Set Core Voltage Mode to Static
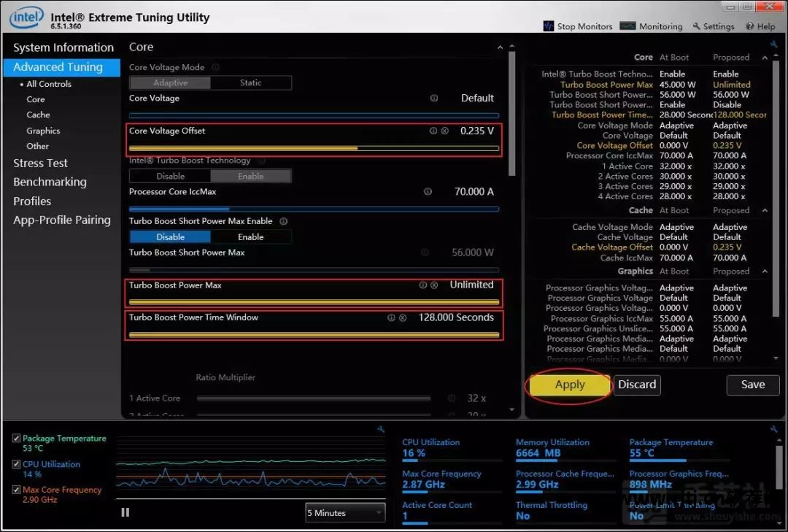 click(250, 82)
